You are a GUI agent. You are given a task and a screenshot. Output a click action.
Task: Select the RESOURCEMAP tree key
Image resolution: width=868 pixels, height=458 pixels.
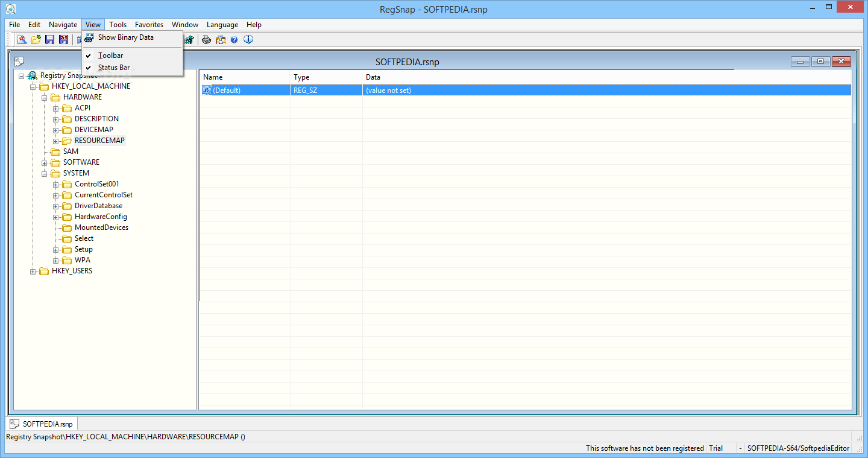99,141
